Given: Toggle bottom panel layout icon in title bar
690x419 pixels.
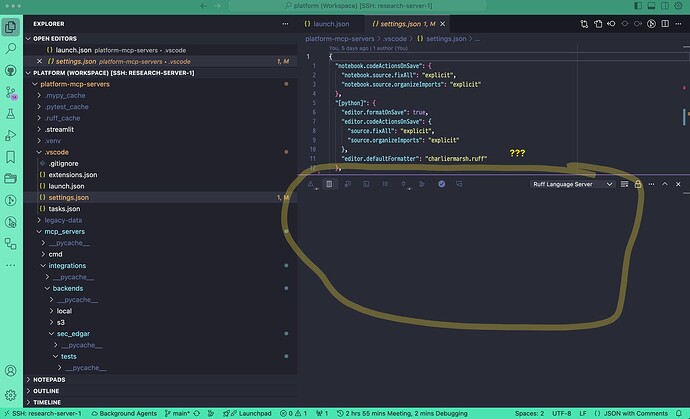Looking at the screenshot, I should [x=651, y=6].
